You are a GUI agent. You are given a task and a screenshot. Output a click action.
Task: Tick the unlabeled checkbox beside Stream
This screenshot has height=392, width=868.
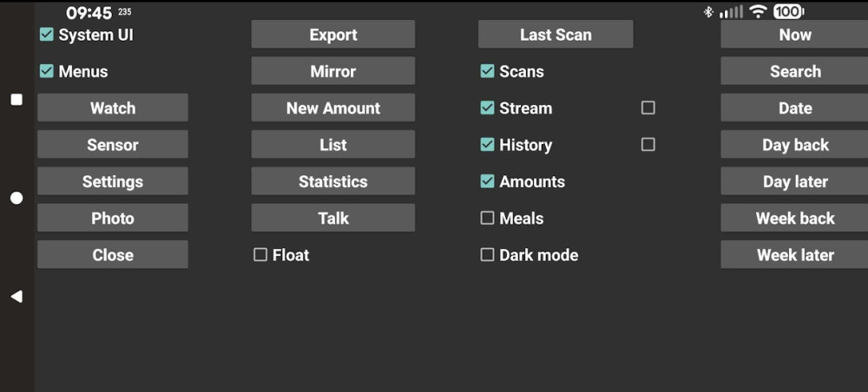pos(648,108)
